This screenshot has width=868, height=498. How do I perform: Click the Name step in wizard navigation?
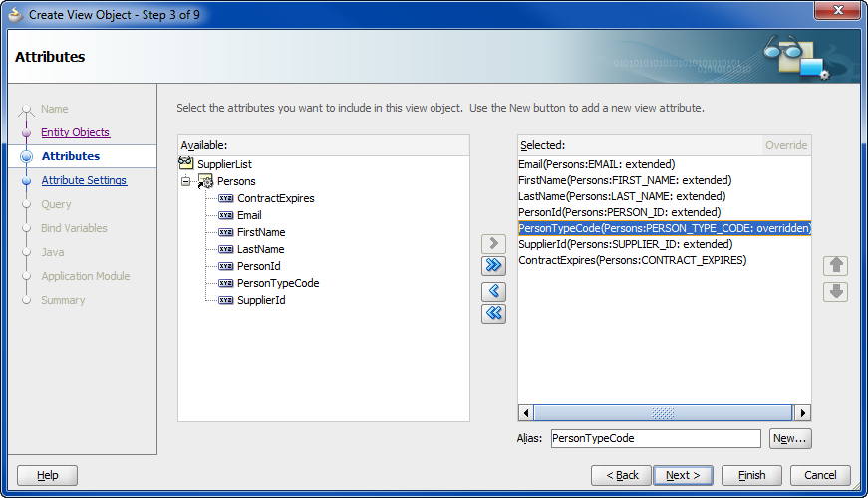point(54,109)
